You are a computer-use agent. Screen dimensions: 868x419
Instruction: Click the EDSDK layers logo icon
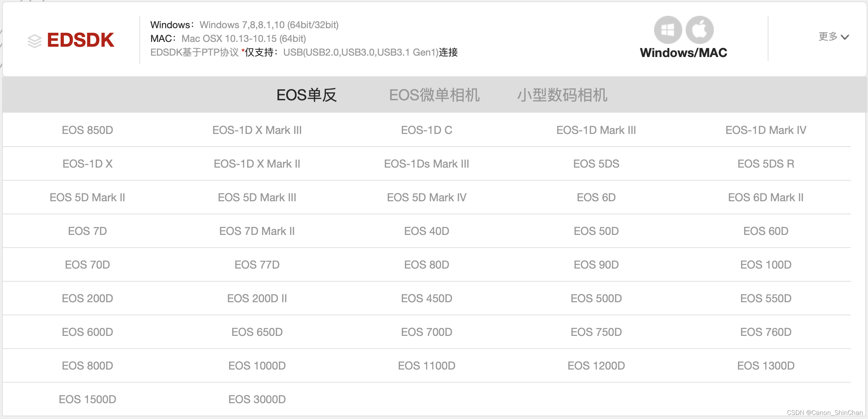(34, 40)
